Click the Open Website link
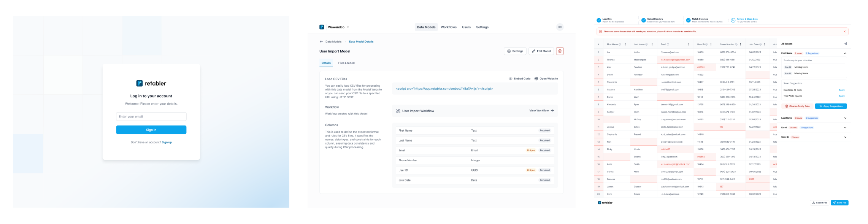The width and height of the screenshot is (868, 224). click(546, 79)
